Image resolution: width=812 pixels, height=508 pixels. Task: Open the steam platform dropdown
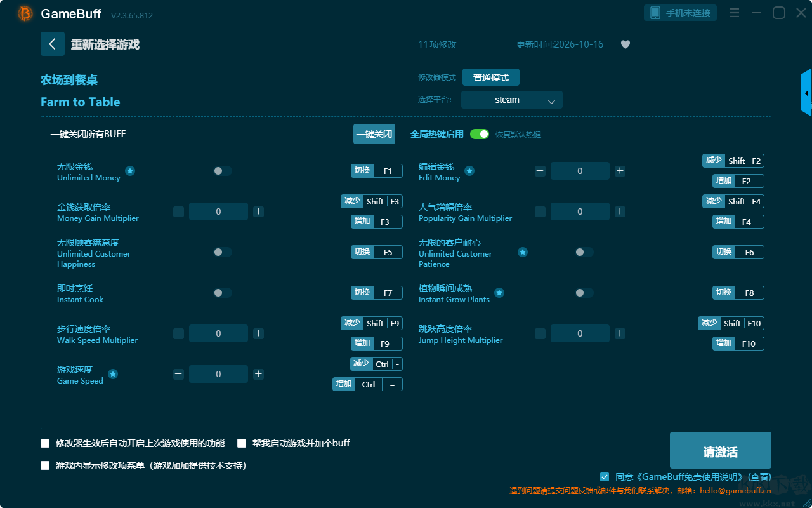point(512,100)
